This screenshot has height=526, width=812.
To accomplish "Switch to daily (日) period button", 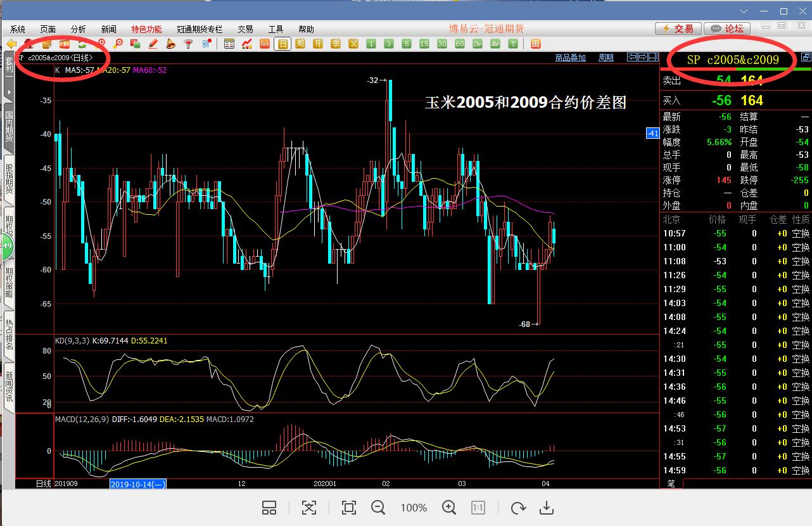I will 282,44.
